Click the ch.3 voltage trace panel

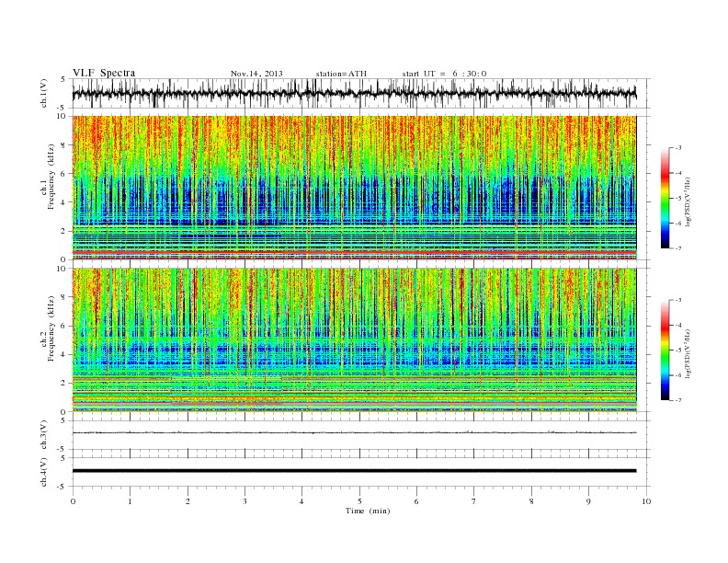click(x=361, y=435)
